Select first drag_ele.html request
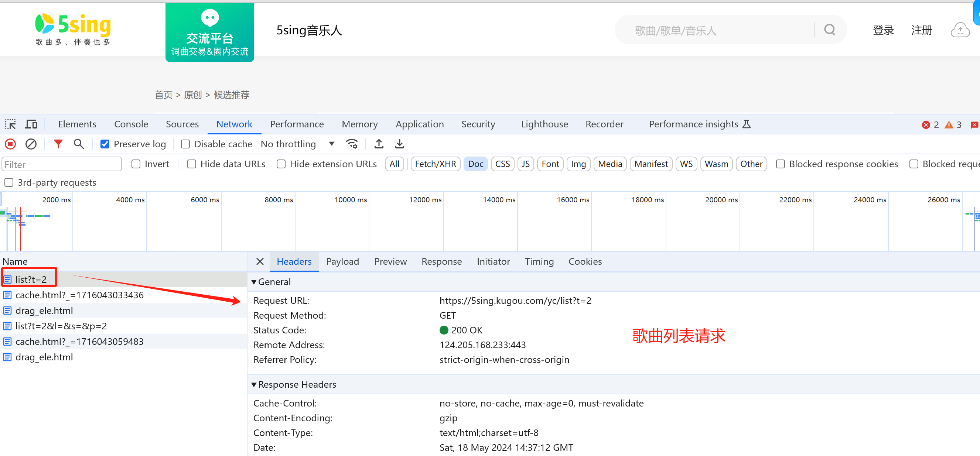 124,311
